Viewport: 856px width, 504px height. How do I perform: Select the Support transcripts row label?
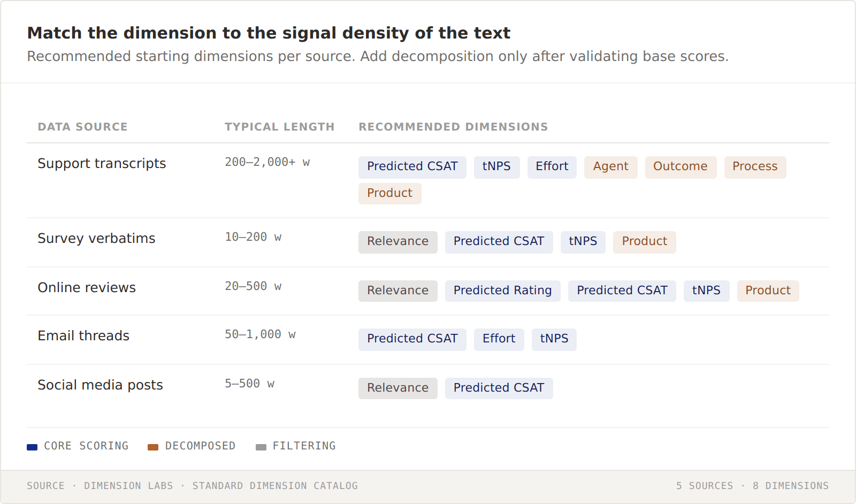click(102, 164)
